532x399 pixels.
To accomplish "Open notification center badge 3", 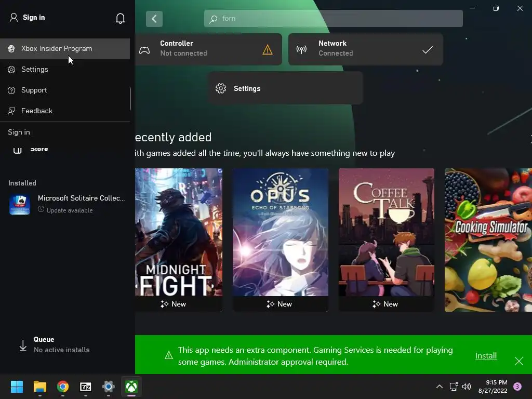I will [517, 387].
